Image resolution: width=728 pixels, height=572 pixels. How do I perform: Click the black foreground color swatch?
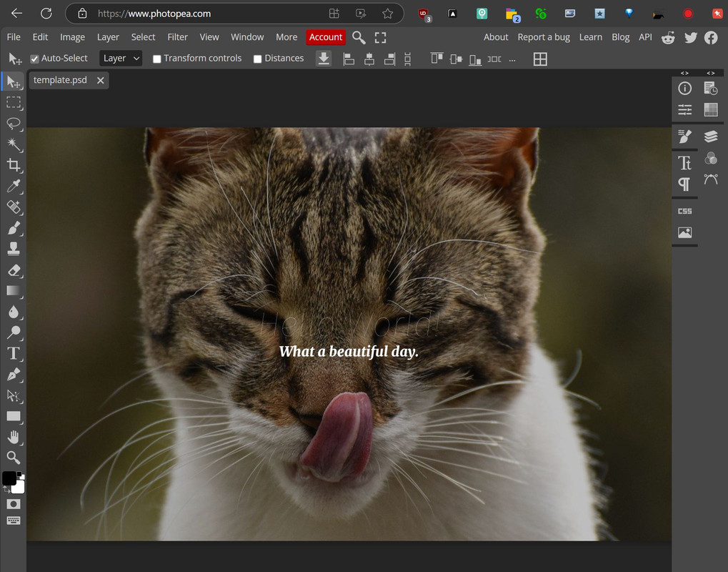(9, 478)
